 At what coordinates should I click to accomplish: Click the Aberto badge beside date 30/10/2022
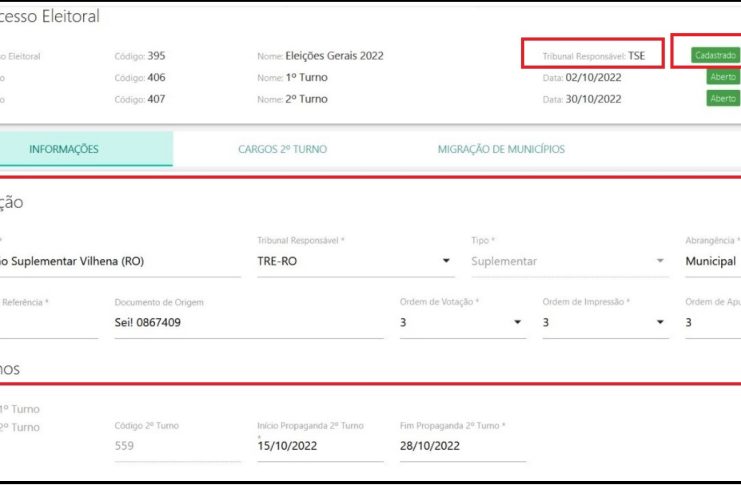(723, 99)
